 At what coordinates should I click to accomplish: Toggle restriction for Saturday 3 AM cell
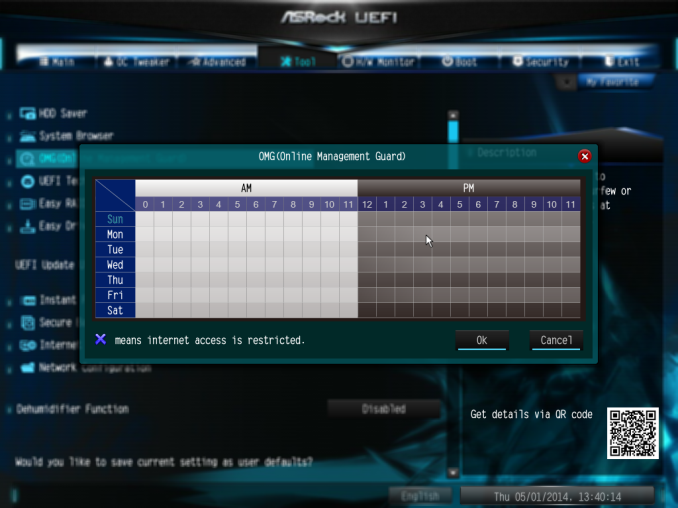(200, 310)
